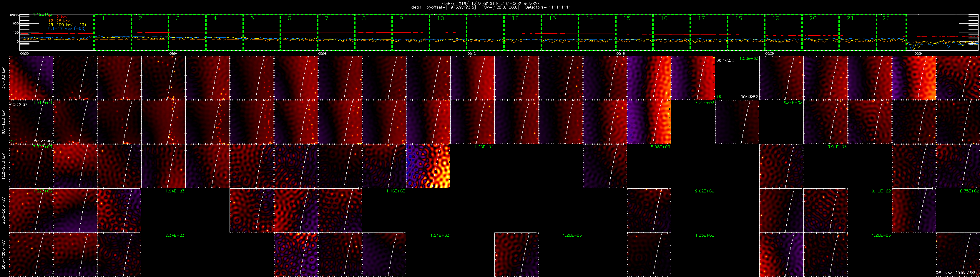Click the green '2.34E+03' value

point(175,235)
